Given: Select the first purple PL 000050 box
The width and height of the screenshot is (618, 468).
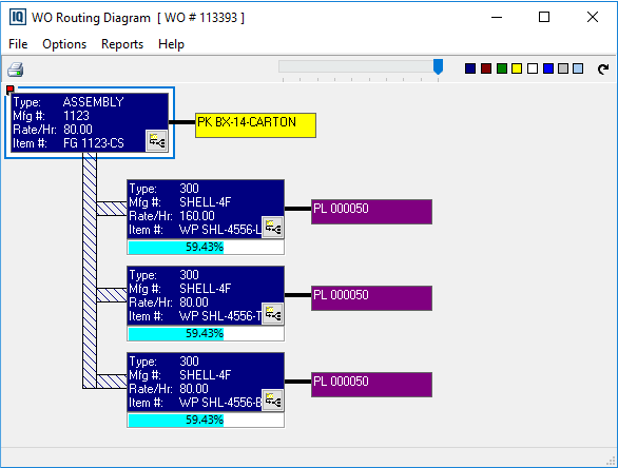Looking at the screenshot, I should click(x=371, y=211).
